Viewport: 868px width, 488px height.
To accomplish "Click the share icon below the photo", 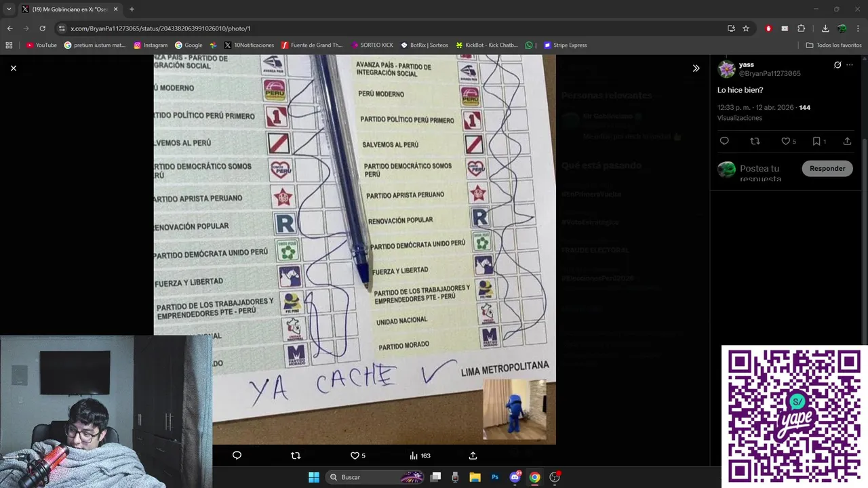I will [473, 455].
